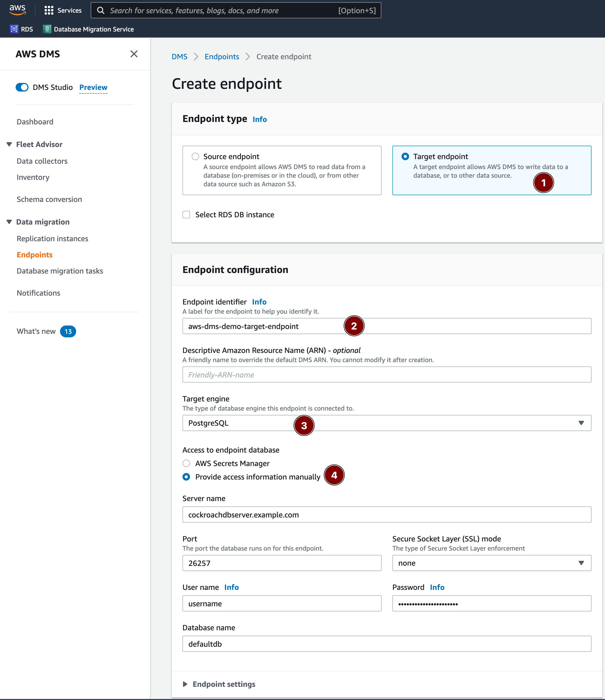The width and height of the screenshot is (605, 700).
Task: Check the Select RDS DB instance box
Action: coord(186,215)
